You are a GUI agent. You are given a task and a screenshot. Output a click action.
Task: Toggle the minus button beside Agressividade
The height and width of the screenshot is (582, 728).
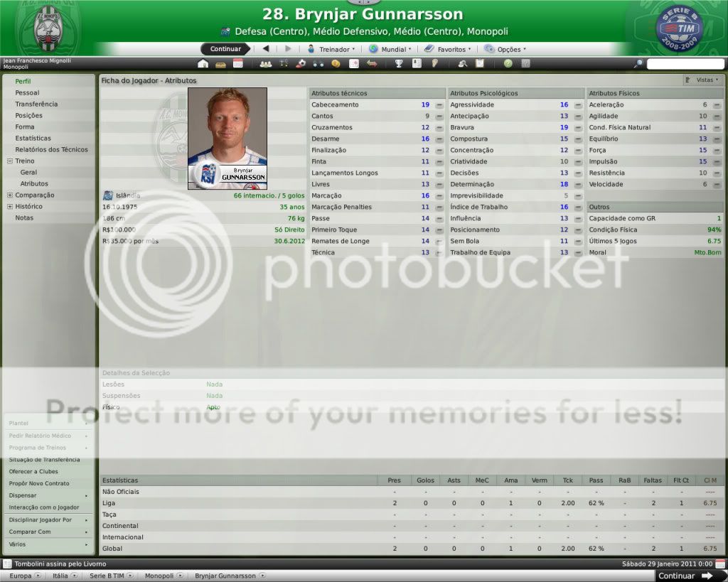pos(577,105)
